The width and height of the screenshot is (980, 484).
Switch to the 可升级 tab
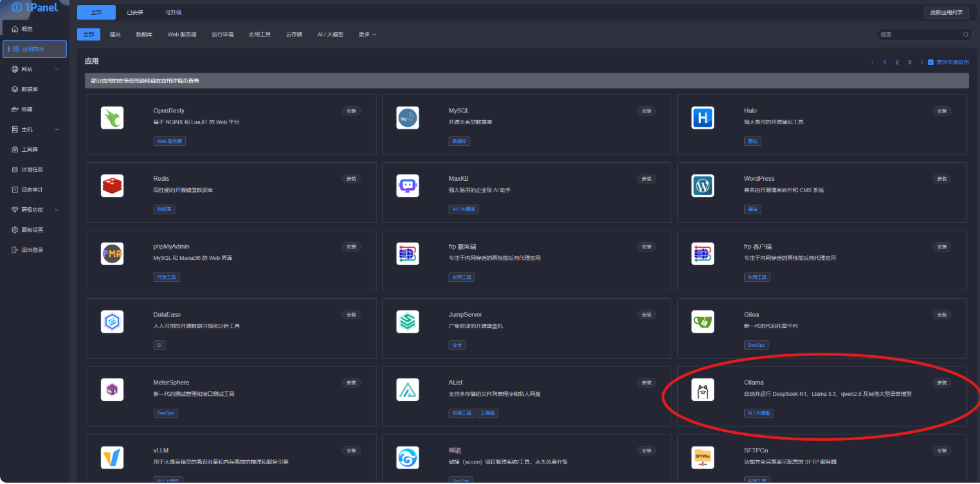tap(173, 12)
